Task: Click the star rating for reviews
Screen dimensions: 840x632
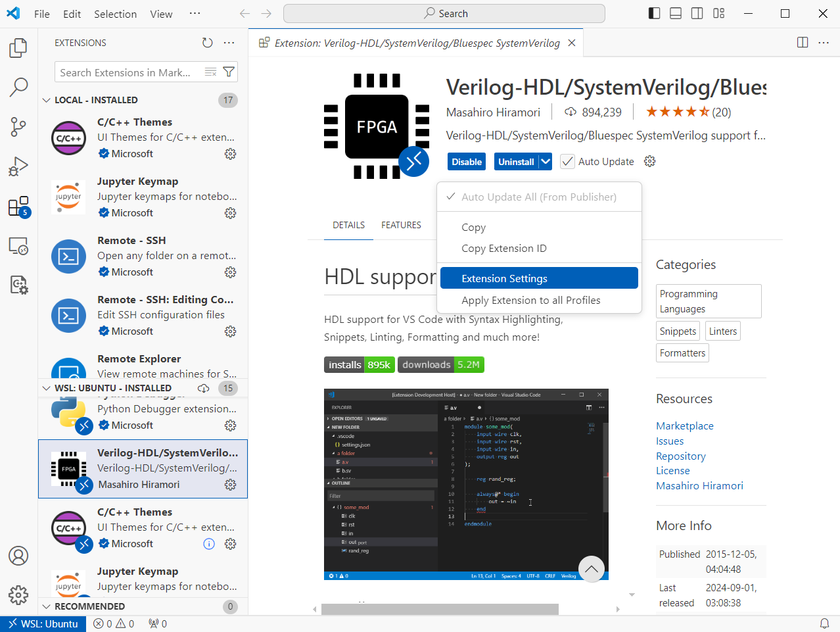Action: 688,112
